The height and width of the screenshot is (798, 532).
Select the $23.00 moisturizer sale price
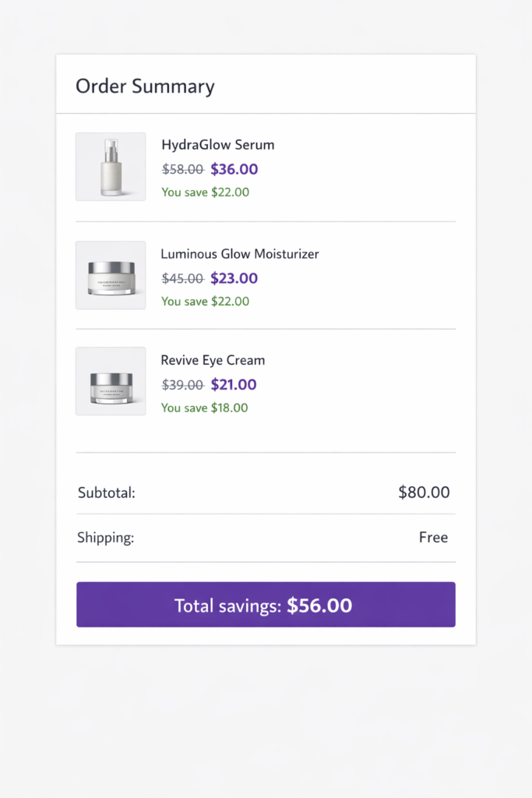[x=234, y=278]
